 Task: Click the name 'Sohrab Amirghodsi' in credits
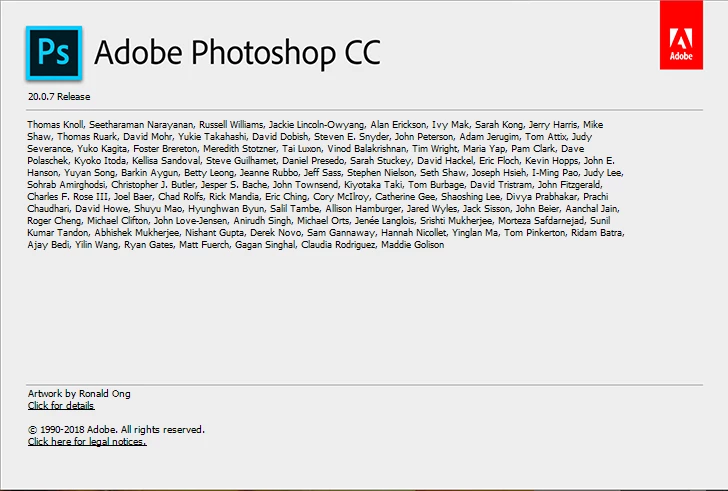(66, 185)
